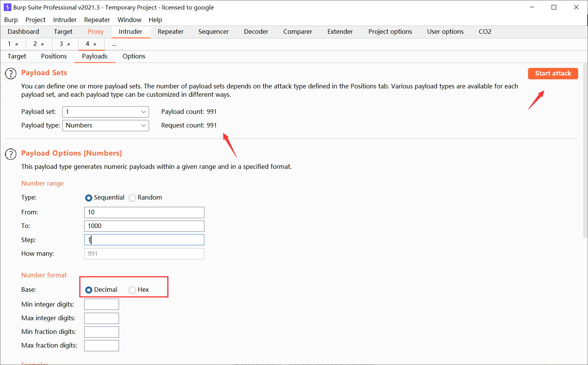Open the CO2 extension tab
The width and height of the screenshot is (588, 365).
(x=485, y=32)
